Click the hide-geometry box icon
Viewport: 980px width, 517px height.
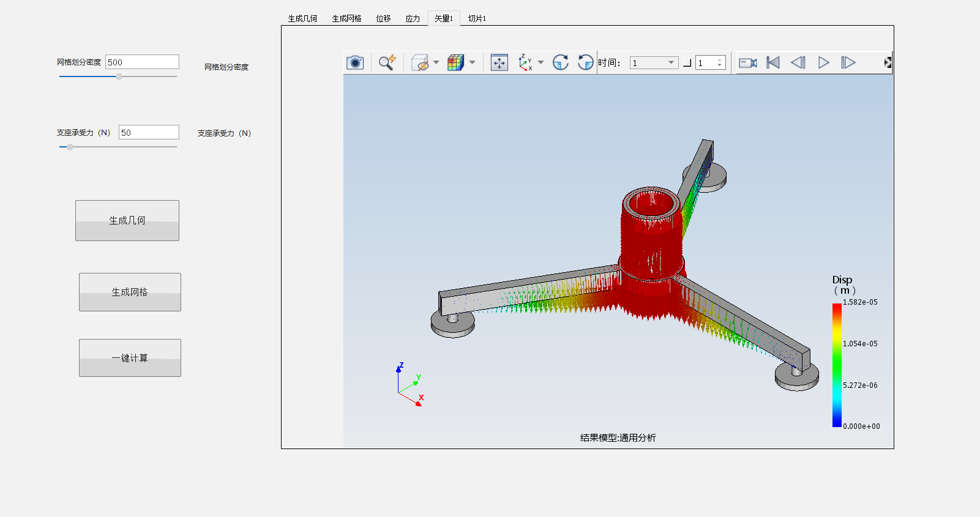coord(420,62)
